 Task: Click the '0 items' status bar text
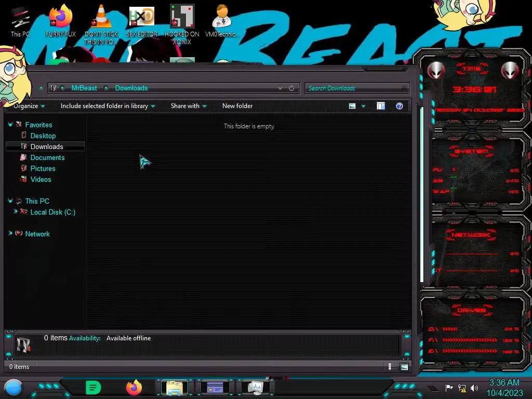pyautogui.click(x=19, y=367)
